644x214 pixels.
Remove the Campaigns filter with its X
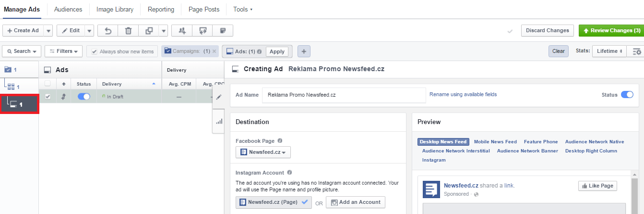[x=215, y=51]
